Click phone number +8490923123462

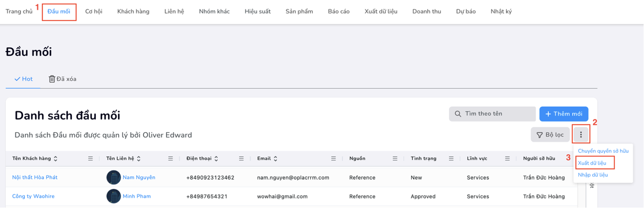(210, 177)
